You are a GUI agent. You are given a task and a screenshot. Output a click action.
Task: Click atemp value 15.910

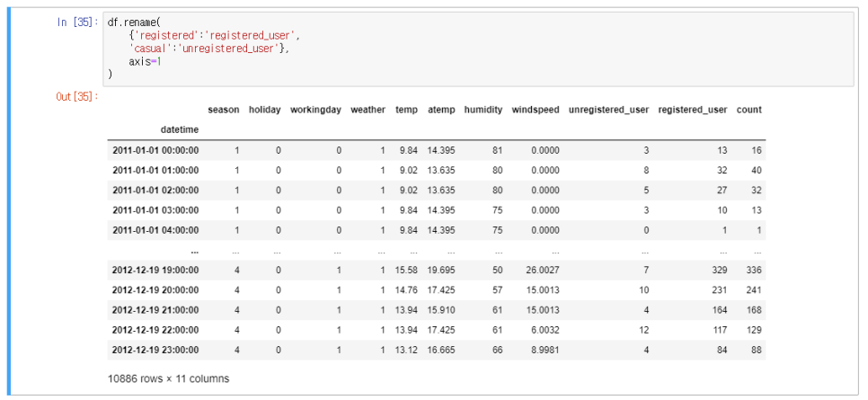tap(441, 310)
